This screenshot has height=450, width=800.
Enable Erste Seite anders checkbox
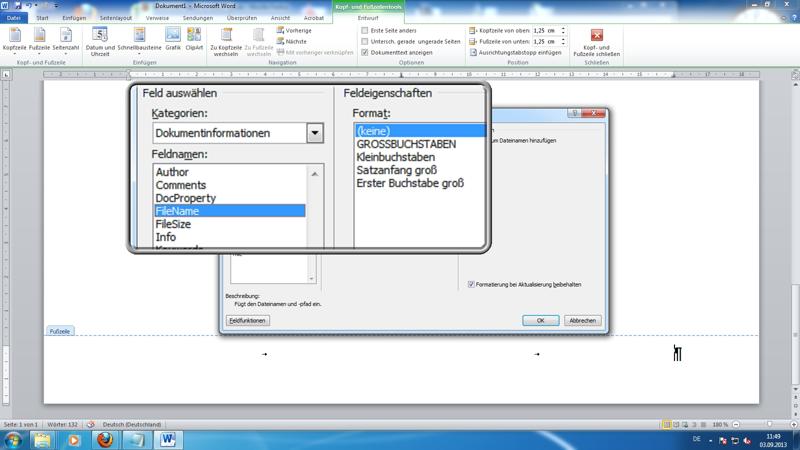(x=365, y=31)
